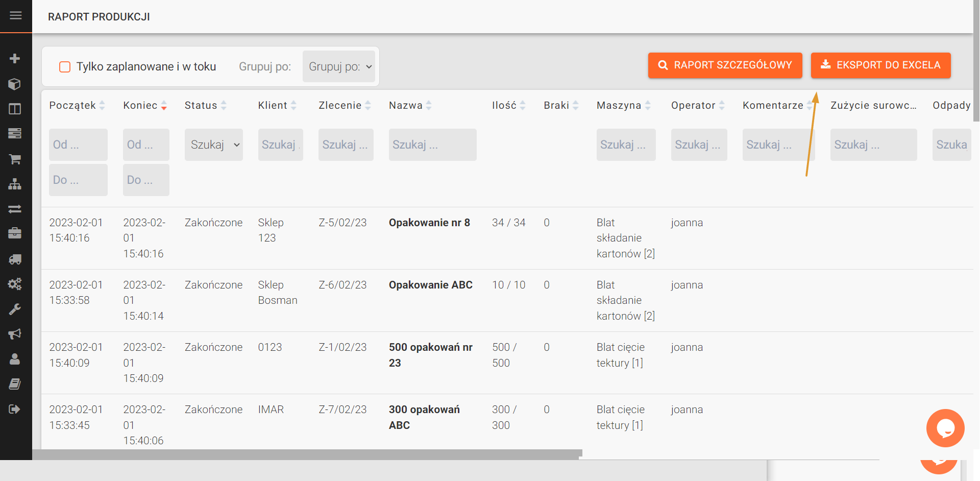This screenshot has height=481, width=980.
Task: Expand the 'Grupuj po:' dropdown
Action: coord(339,67)
